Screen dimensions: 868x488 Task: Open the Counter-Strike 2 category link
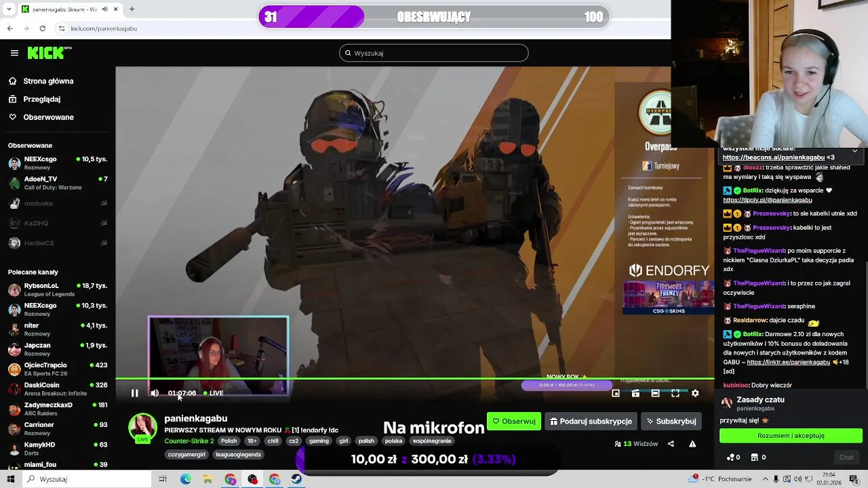(x=189, y=441)
